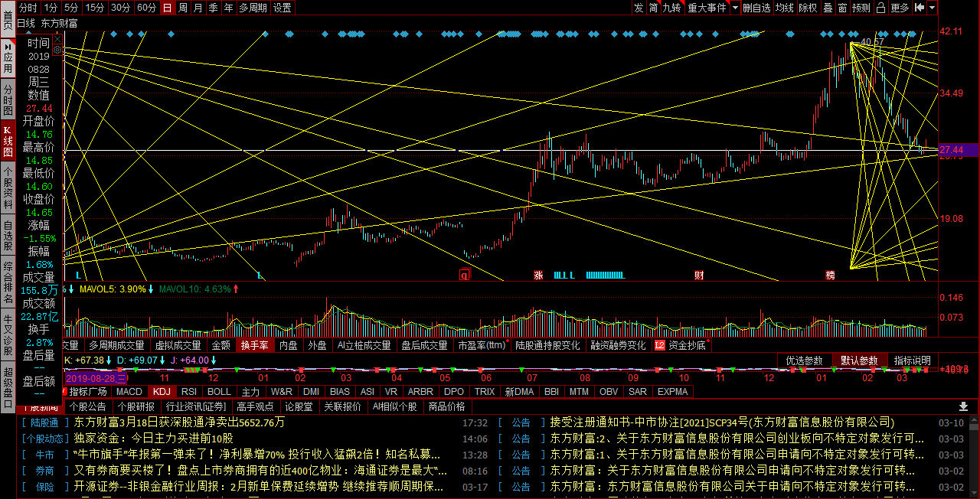Click the 九转 indicator button
980x499 pixels.
coord(671,8)
